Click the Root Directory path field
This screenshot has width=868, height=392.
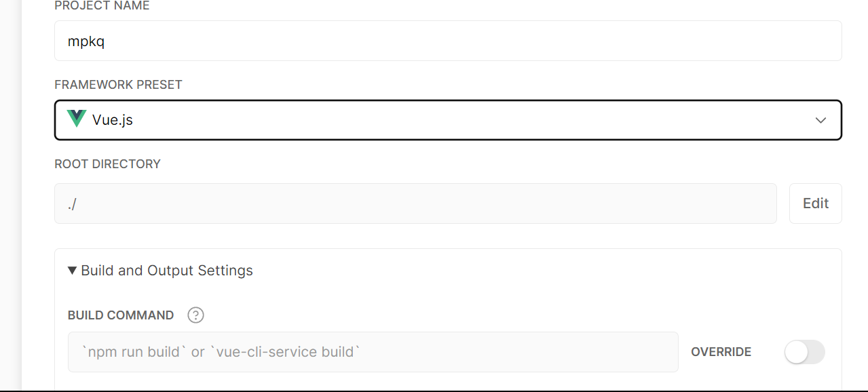[x=415, y=203]
